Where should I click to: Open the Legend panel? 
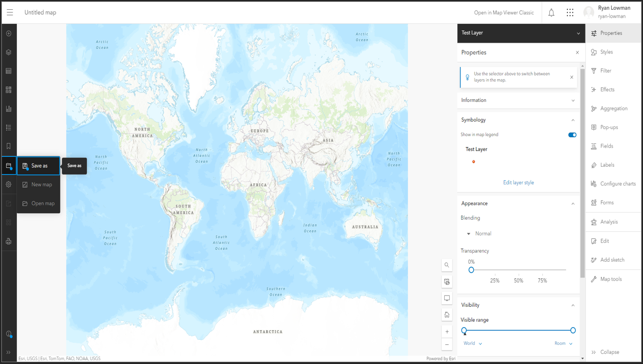click(x=8, y=127)
